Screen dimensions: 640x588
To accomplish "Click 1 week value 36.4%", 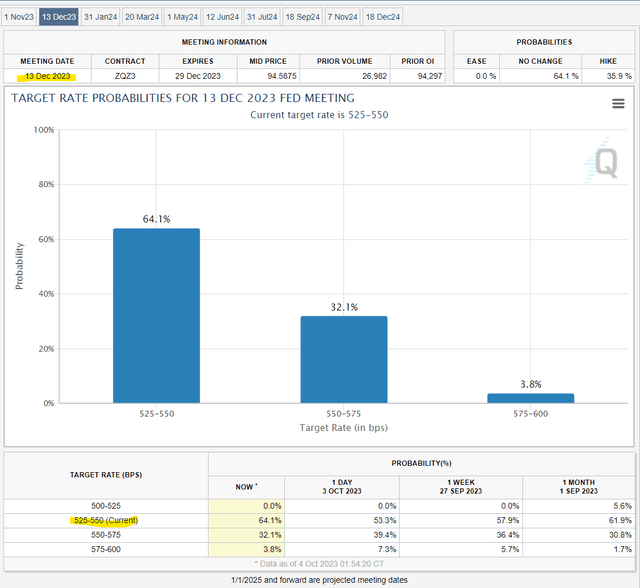I will [508, 535].
